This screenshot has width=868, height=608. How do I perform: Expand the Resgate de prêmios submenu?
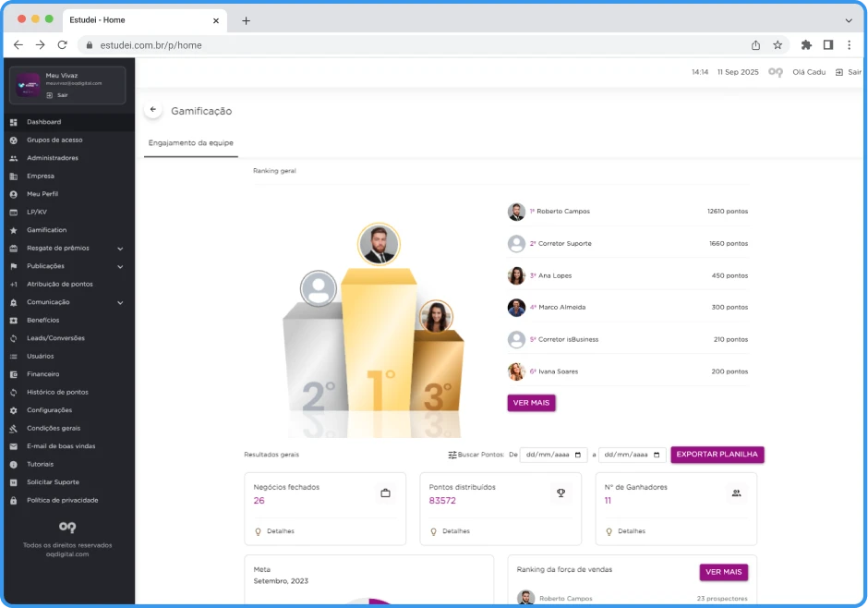[120, 249]
